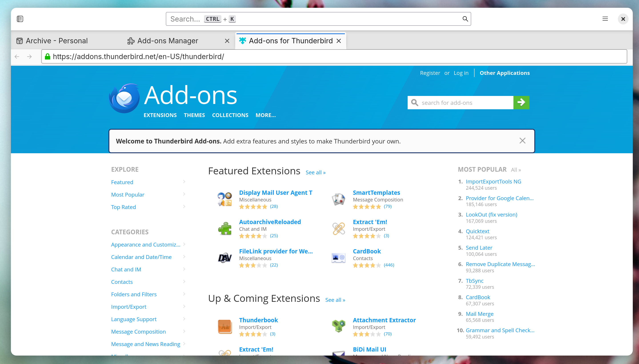Dismiss the welcome banner close button
The width and height of the screenshot is (639, 364).
(522, 141)
